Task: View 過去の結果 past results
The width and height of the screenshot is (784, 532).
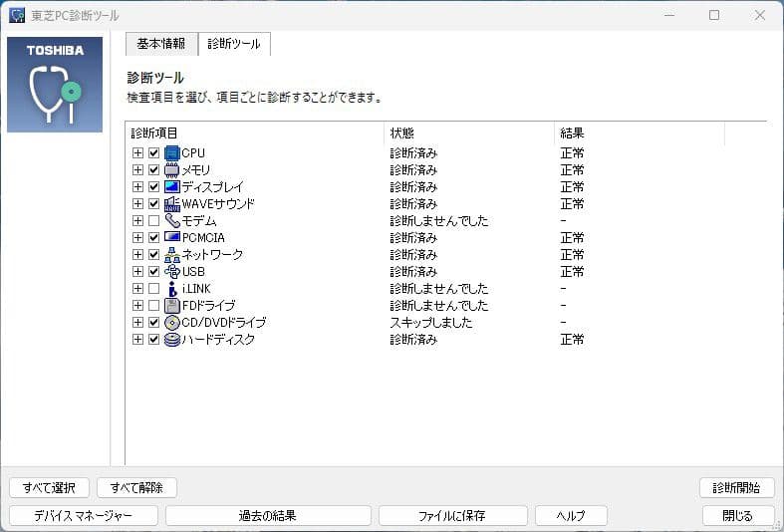Action: click(x=268, y=515)
